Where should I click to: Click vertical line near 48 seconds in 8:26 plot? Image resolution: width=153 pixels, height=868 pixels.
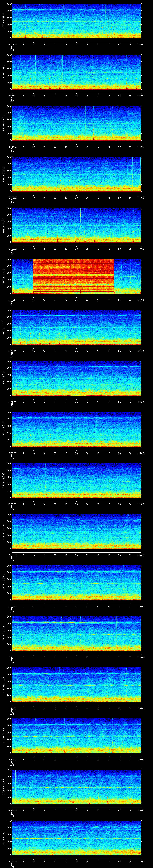tap(117, 633)
